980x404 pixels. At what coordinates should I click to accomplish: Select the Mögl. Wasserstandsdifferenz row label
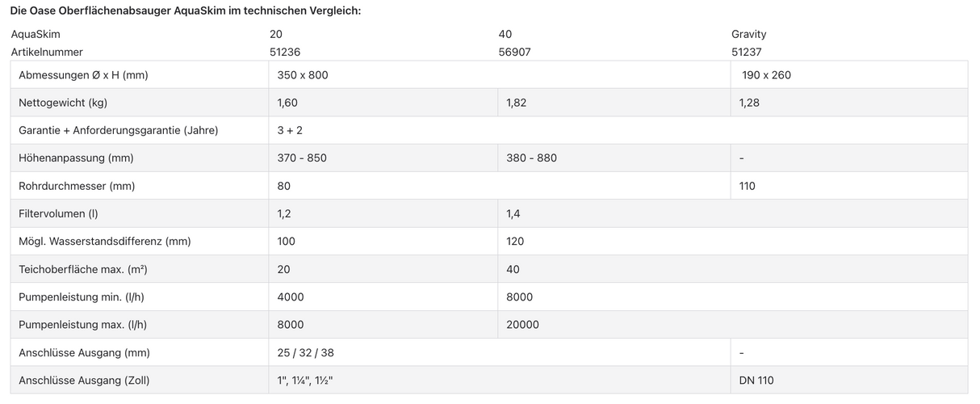[105, 241]
